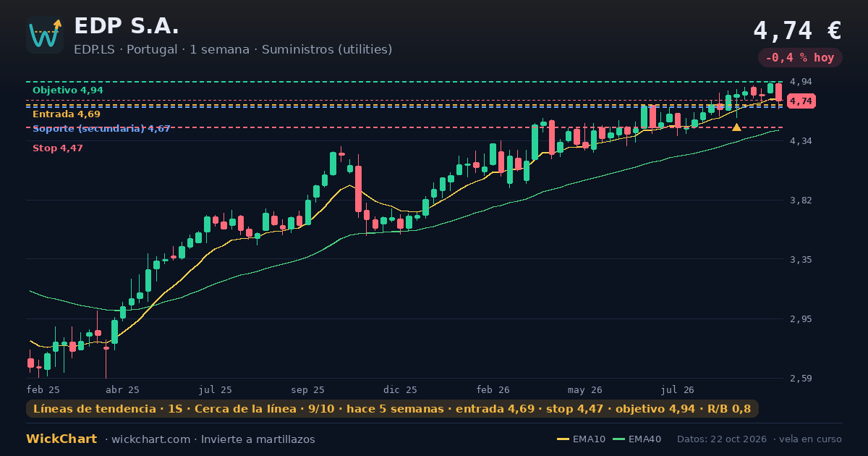Click the abr 25 date label
This screenshot has width=868, height=456.
pyautogui.click(x=122, y=389)
